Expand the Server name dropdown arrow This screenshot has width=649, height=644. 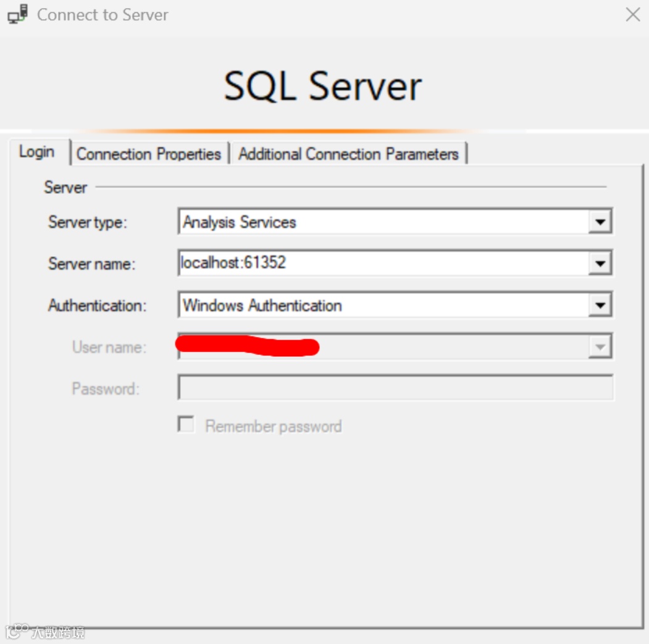pos(600,263)
